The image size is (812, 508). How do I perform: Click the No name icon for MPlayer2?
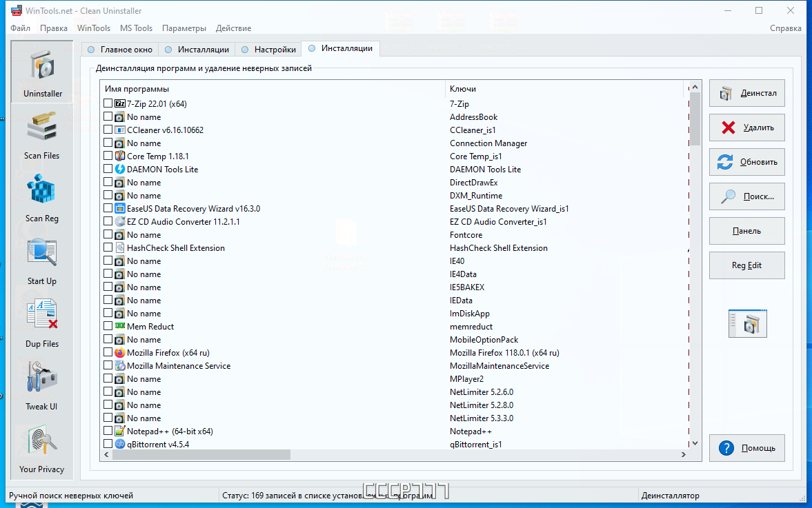pyautogui.click(x=119, y=378)
